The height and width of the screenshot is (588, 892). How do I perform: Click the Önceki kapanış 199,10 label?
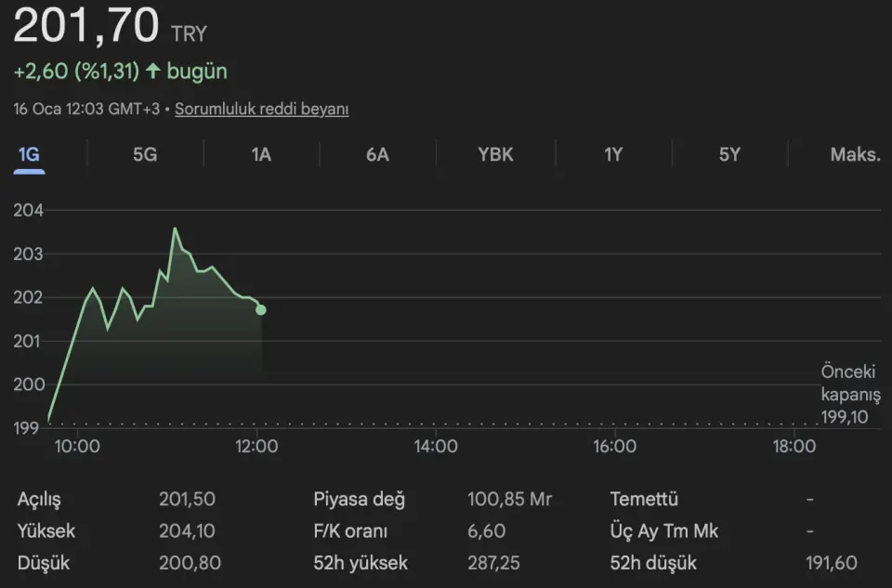pyautogui.click(x=849, y=394)
